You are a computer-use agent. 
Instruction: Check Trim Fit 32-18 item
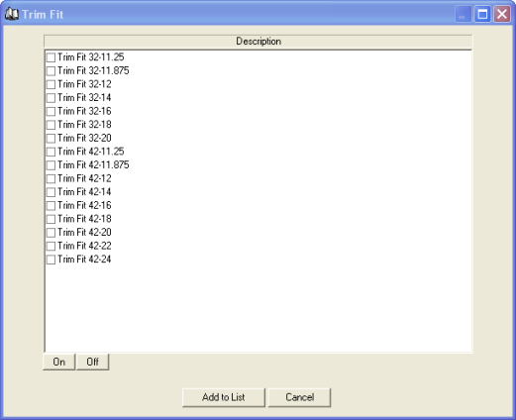click(51, 125)
